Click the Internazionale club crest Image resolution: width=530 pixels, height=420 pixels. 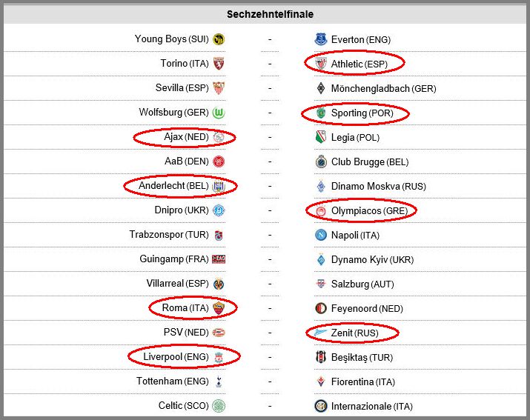[x=321, y=406]
